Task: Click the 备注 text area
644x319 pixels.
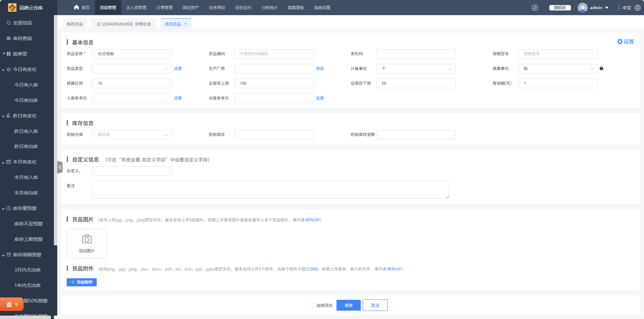Action: pos(271,190)
